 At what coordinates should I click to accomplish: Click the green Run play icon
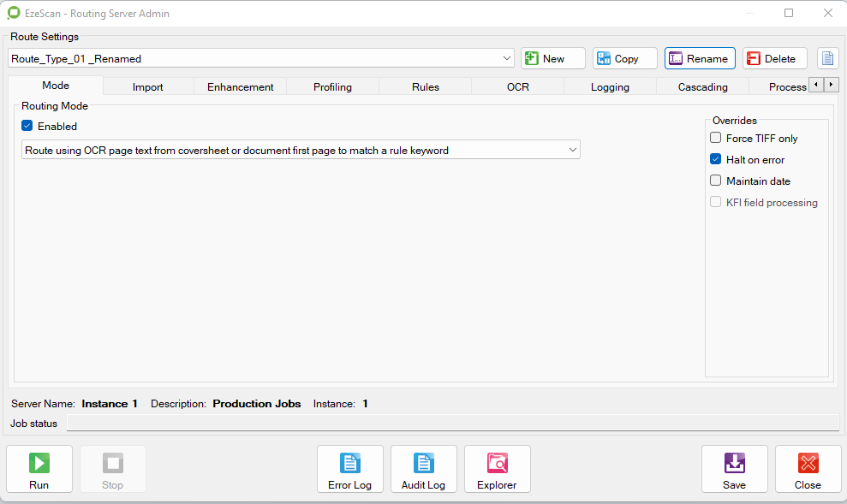click(x=39, y=463)
